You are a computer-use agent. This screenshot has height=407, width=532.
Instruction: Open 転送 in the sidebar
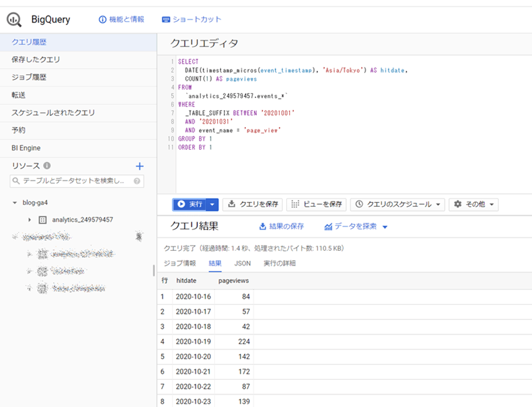79,95
